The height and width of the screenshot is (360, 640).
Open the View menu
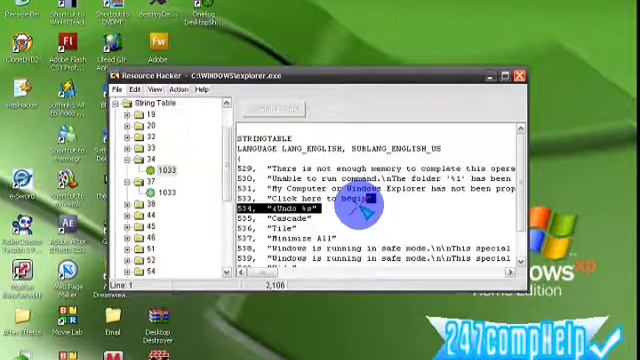(155, 89)
